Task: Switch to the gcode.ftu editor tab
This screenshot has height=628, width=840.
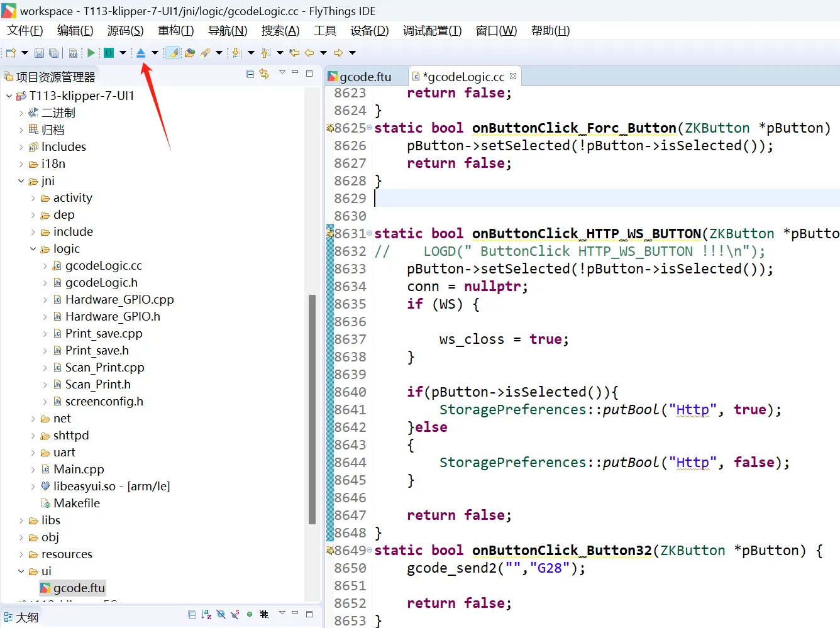Action: coord(365,77)
